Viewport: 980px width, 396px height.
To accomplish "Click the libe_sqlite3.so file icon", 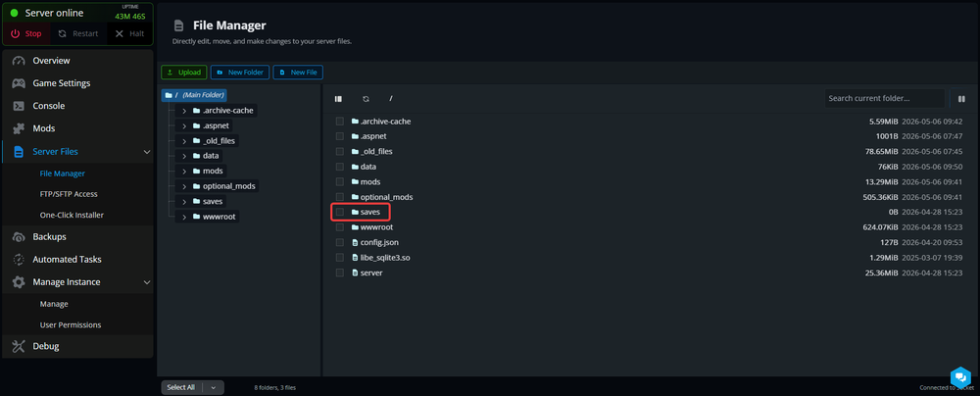I will tap(355, 258).
